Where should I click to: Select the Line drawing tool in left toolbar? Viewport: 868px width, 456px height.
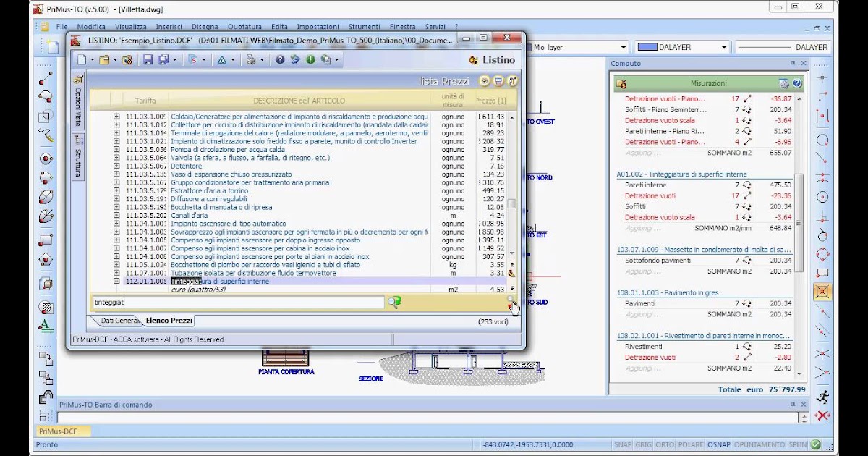point(46,77)
